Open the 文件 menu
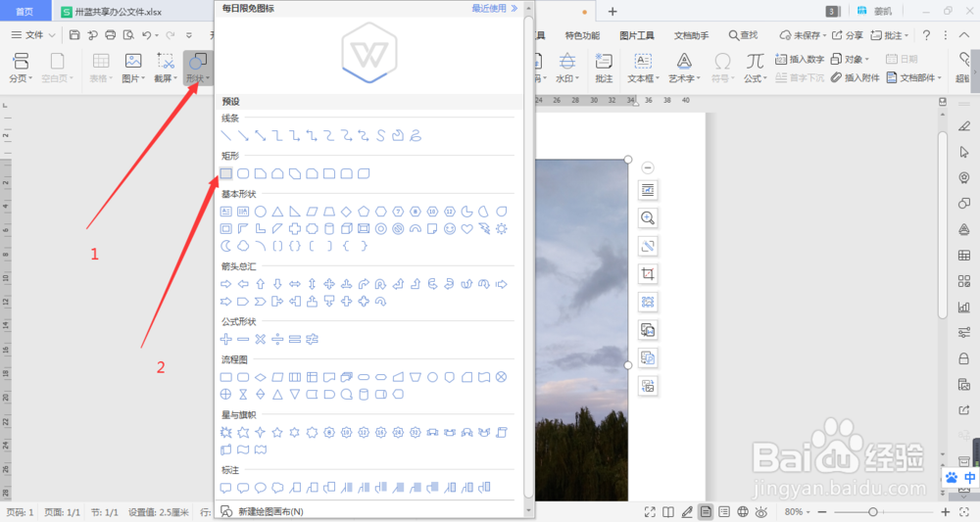This screenshot has width=980, height=522. point(33,35)
